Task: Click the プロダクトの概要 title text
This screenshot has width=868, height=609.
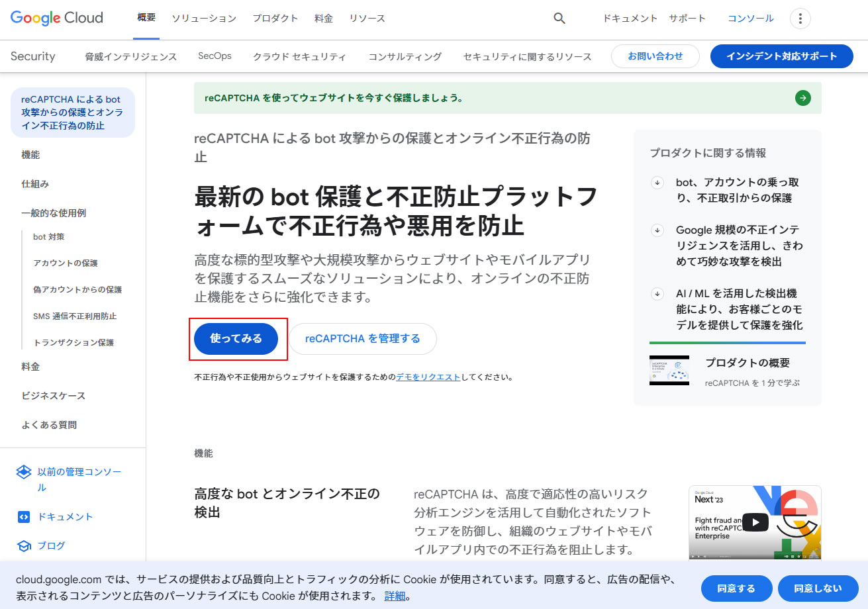Action: (x=747, y=363)
